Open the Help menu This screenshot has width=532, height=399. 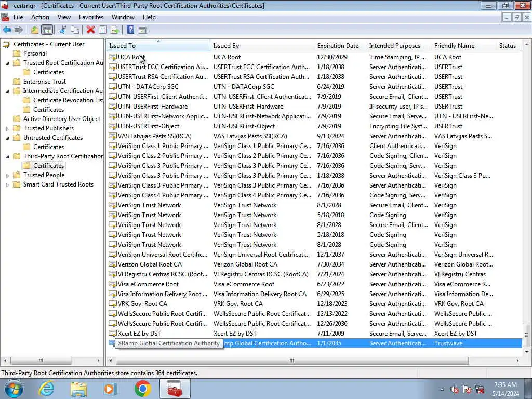pos(149,17)
